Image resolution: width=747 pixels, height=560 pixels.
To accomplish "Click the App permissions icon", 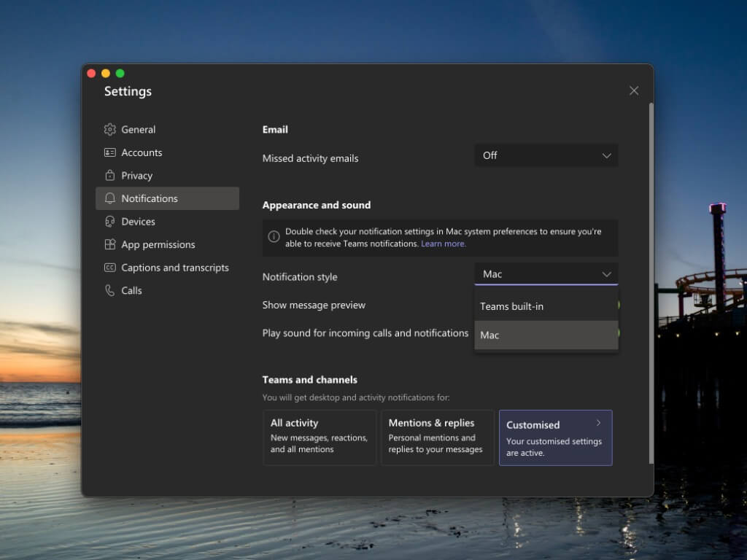I will (x=110, y=244).
